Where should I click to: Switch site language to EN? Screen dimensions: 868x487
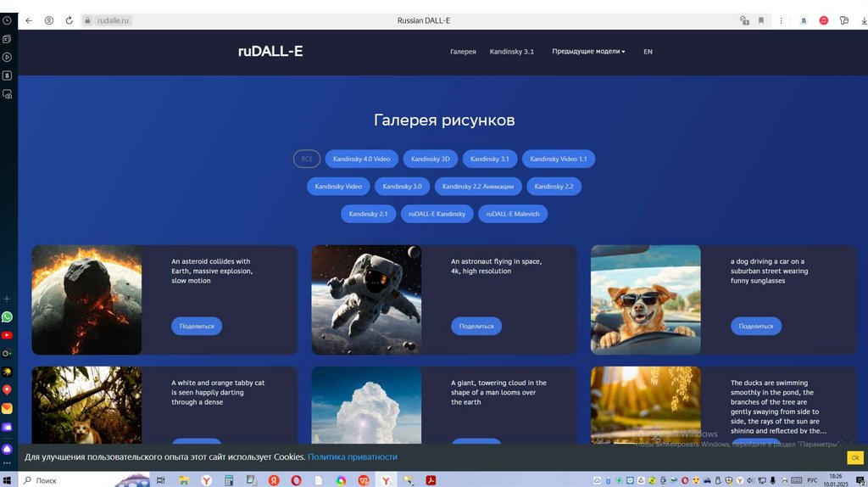tap(648, 52)
